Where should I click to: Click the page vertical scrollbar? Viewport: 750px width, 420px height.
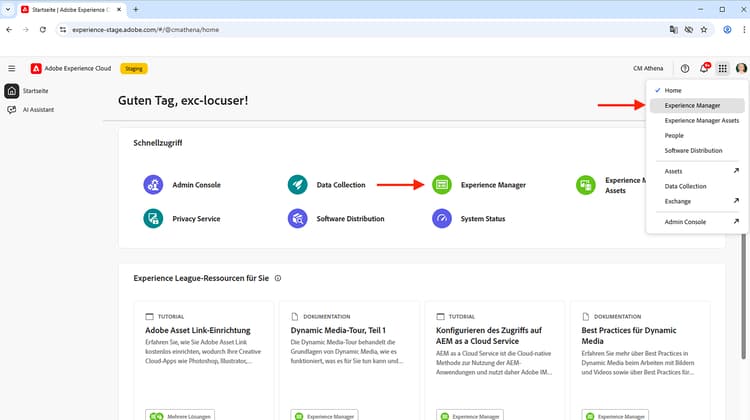point(743,297)
